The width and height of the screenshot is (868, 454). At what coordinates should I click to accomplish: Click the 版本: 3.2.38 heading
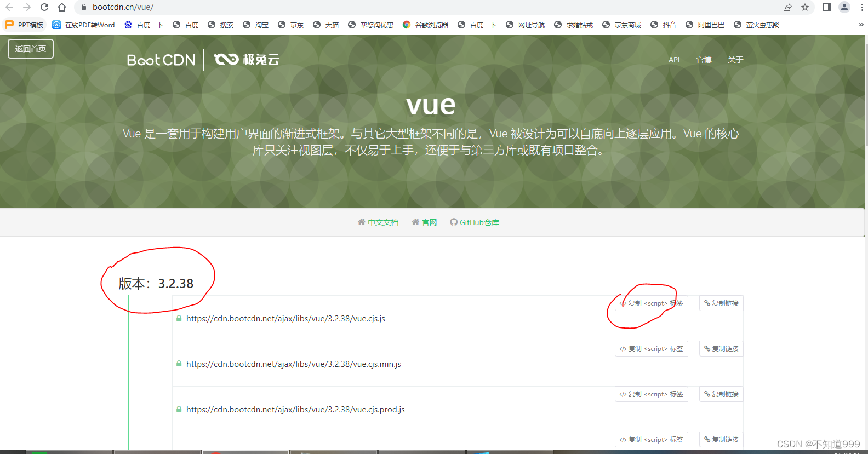[156, 284]
